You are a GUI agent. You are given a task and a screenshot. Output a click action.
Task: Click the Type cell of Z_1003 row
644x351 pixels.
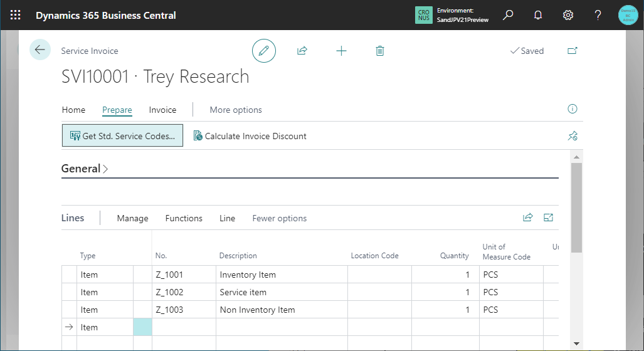click(x=105, y=310)
